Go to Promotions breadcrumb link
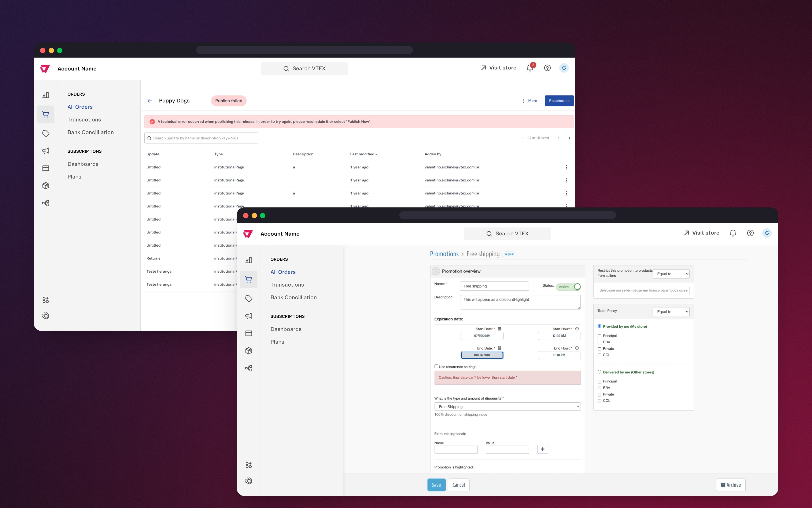The image size is (812, 508). tap(444, 254)
